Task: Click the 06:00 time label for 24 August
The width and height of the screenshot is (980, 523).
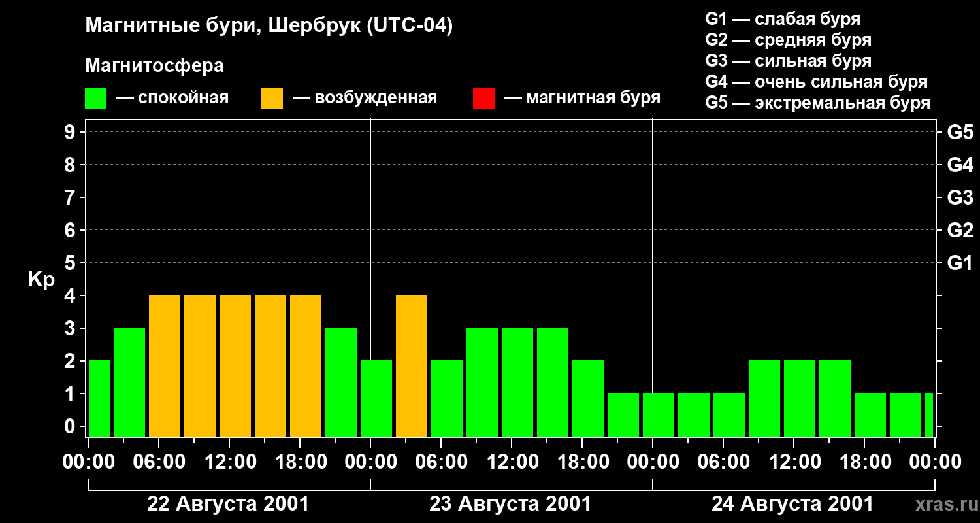Action: pos(723,462)
